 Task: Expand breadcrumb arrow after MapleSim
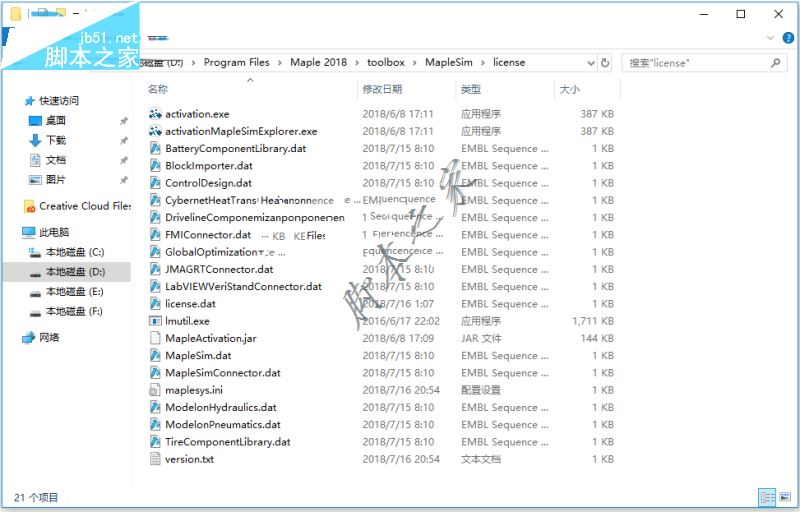[482, 63]
